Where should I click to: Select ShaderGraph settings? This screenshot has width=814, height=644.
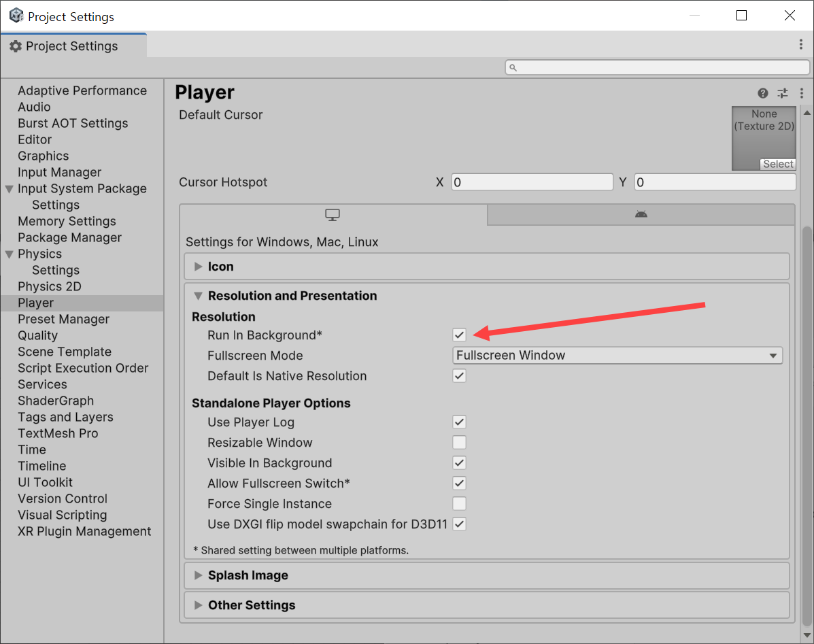pyautogui.click(x=56, y=401)
